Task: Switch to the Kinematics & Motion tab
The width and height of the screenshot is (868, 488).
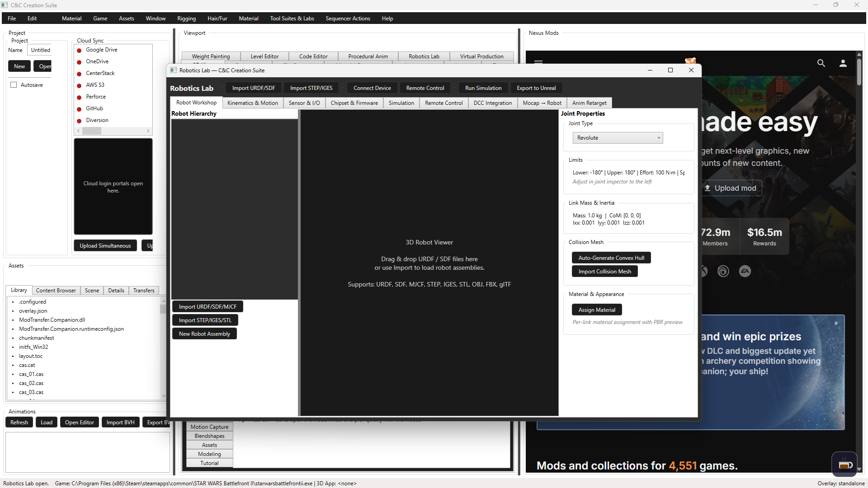Action: pos(253,103)
